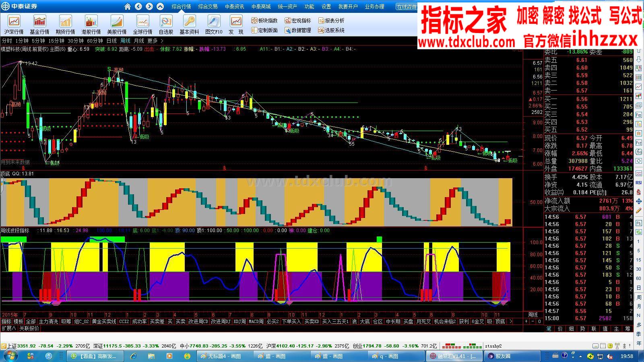Open 无标题4 - 画图 taskbar window
This screenshot has width=644, height=362.
click(225, 356)
